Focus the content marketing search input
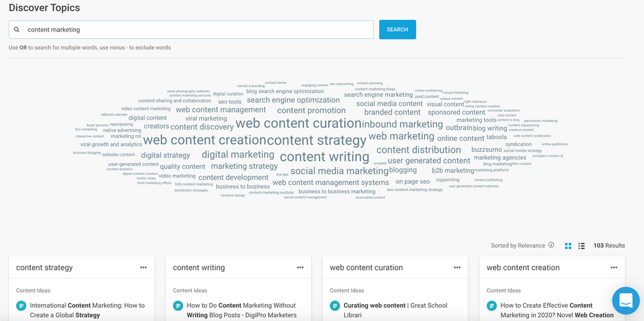Screen dimensions: 644x321 195,30
